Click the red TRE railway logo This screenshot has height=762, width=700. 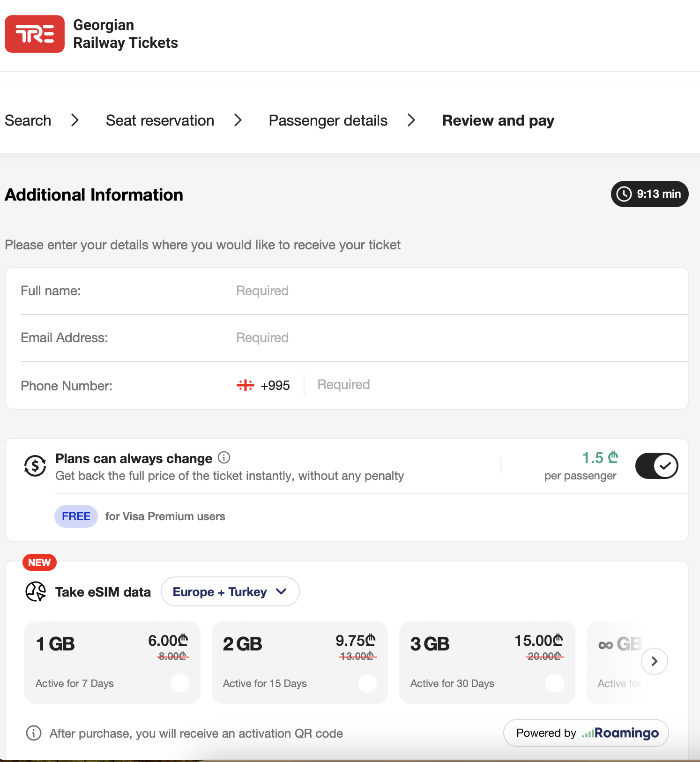pyautogui.click(x=35, y=34)
